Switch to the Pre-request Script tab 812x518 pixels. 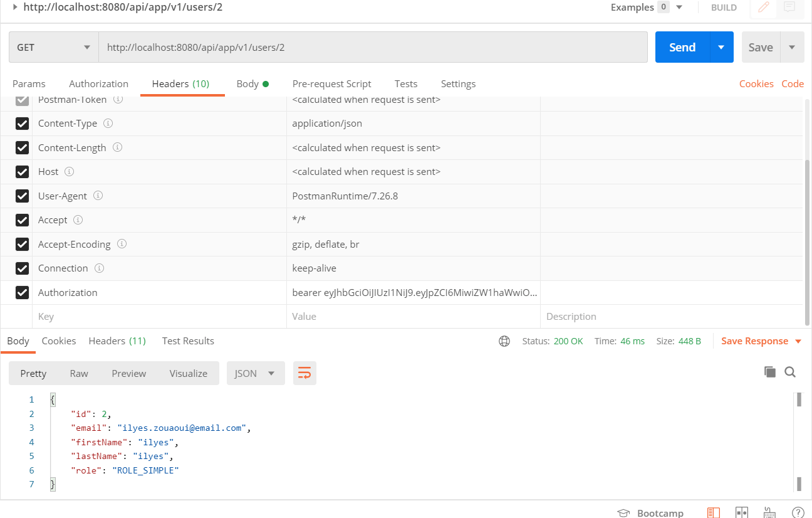[x=331, y=84]
